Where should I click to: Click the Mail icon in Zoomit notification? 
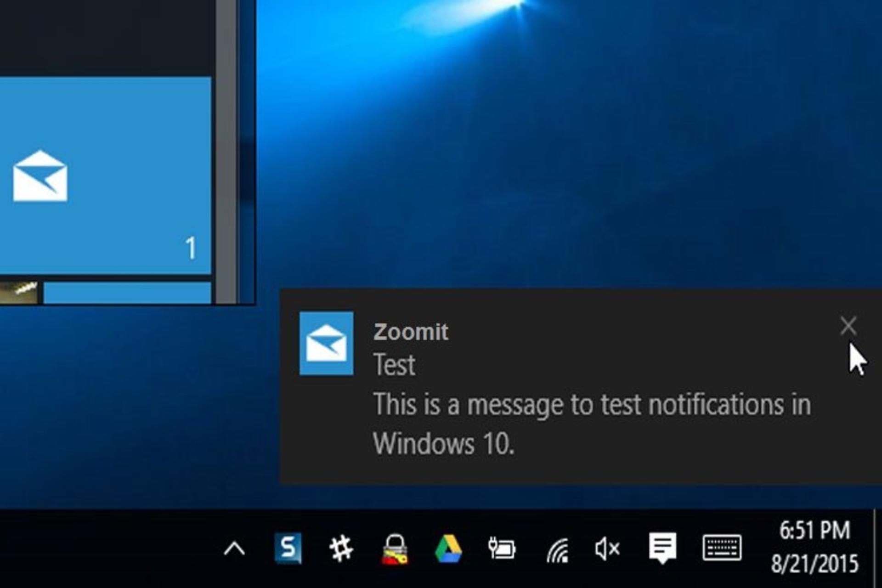[327, 343]
